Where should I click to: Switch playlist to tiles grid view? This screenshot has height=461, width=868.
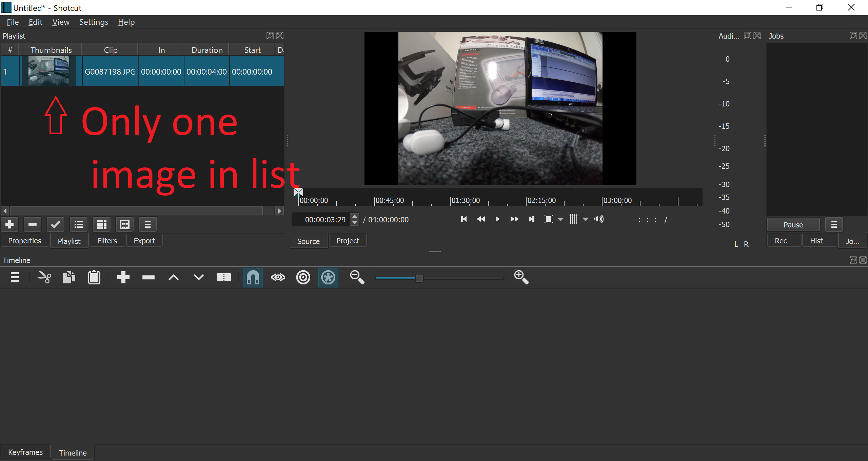[x=102, y=224]
